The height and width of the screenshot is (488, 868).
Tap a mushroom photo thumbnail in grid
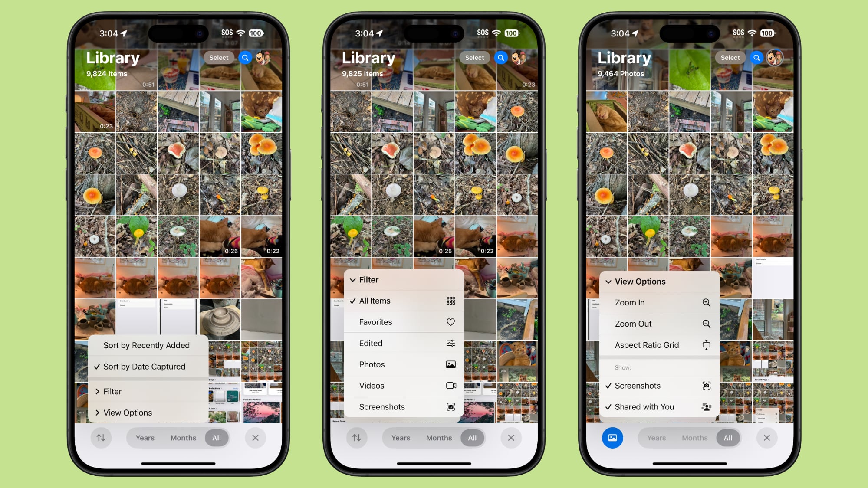point(95,153)
